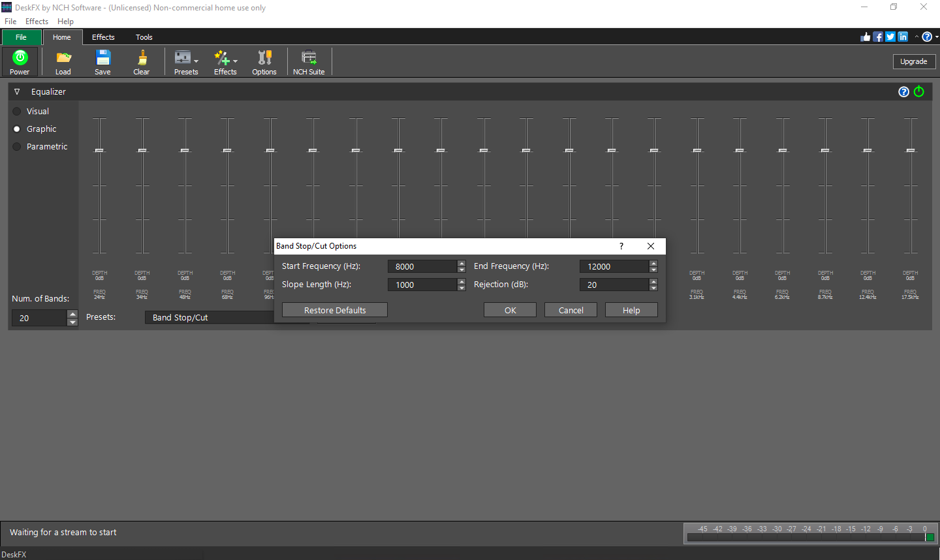Screen dimensions: 940x560
Task: Open equalizer help via the question mark icon
Action: [x=903, y=91]
